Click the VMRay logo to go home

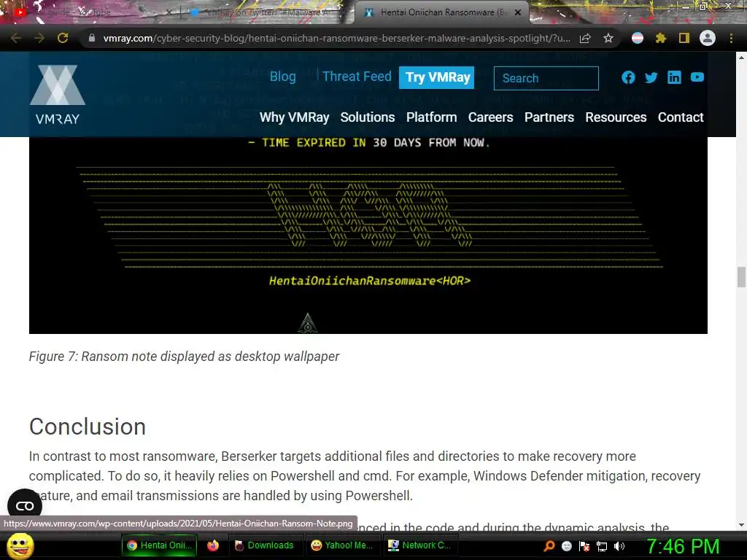58,94
